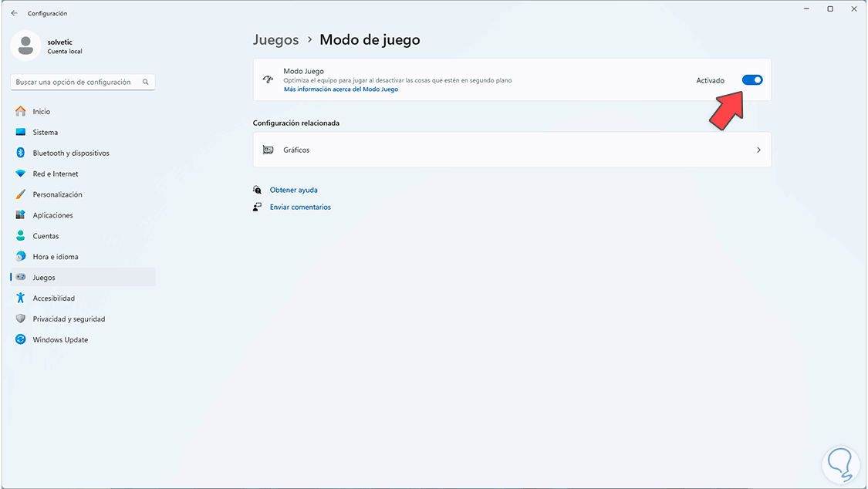Click the Aplicaciones icon

(x=21, y=215)
